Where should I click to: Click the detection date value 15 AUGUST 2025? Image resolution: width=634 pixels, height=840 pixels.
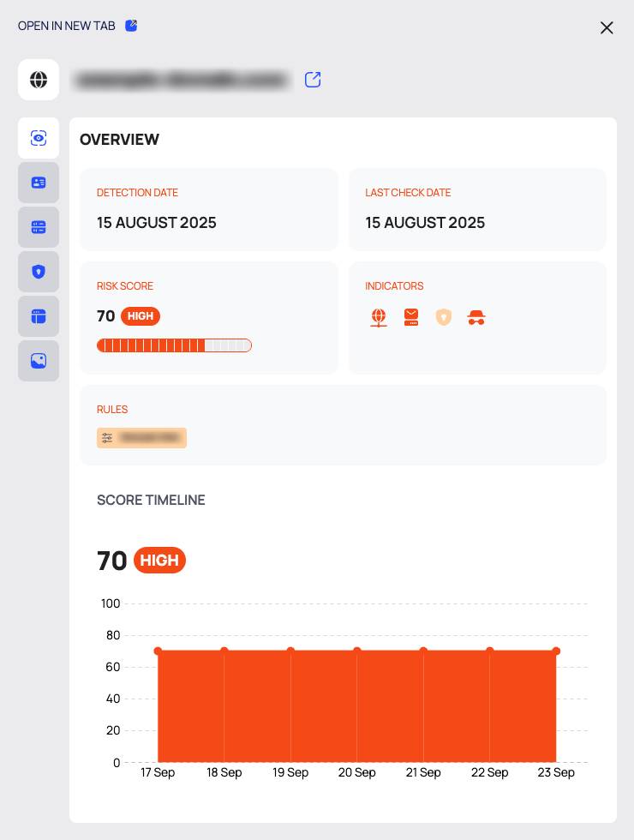click(156, 222)
